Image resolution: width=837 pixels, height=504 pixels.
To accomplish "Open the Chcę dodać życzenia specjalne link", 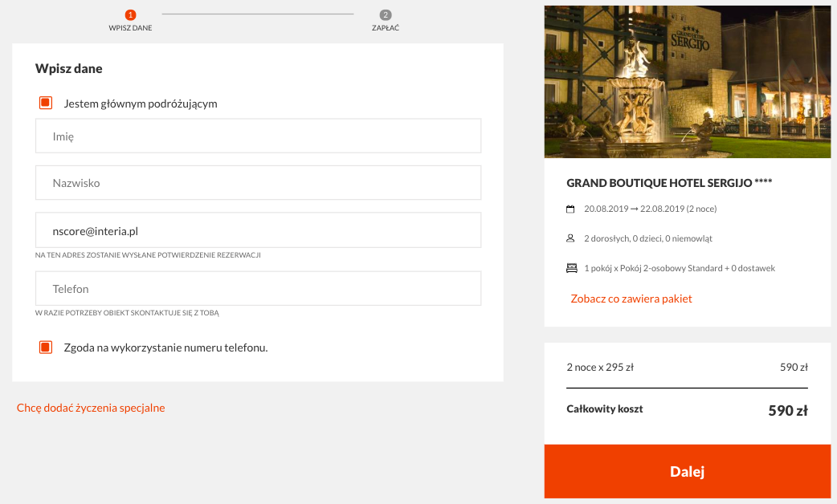I will tap(91, 408).
